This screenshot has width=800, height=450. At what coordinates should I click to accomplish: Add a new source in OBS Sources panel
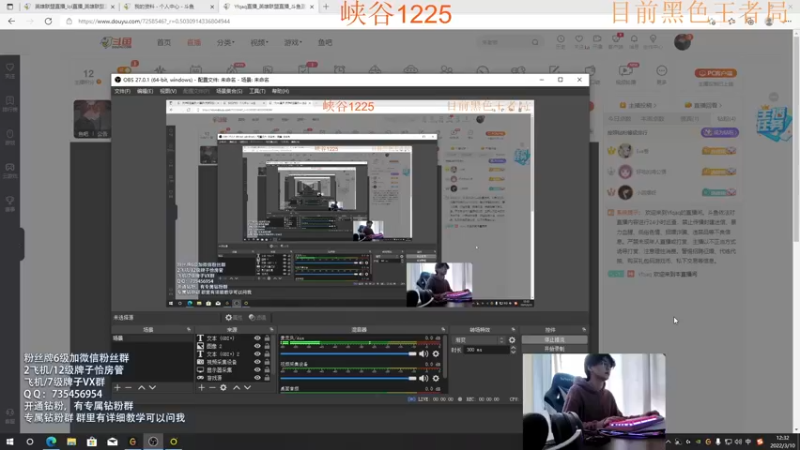pyautogui.click(x=202, y=388)
